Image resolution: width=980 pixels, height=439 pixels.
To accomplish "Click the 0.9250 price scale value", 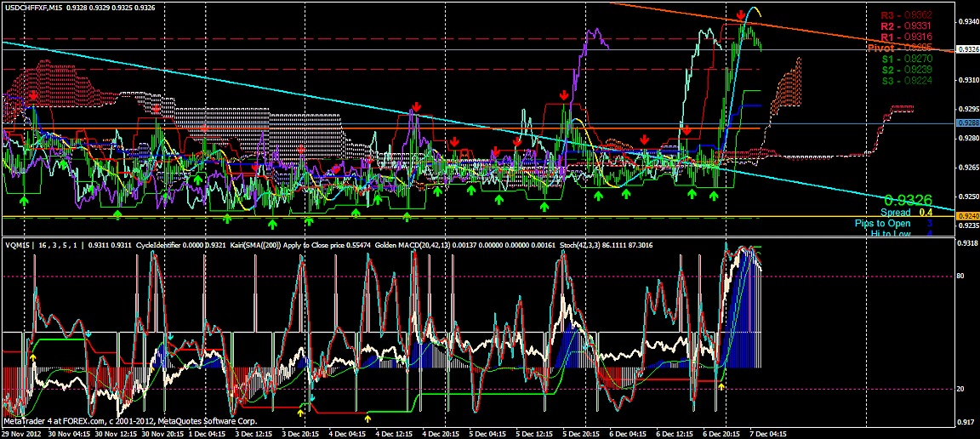I will 968,197.
